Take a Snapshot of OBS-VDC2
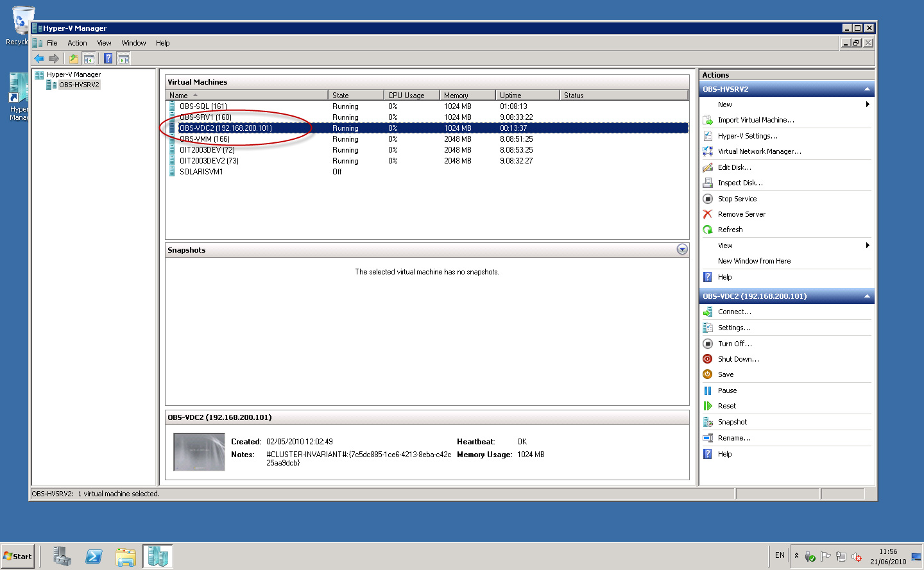The height and width of the screenshot is (570, 924). click(x=732, y=421)
